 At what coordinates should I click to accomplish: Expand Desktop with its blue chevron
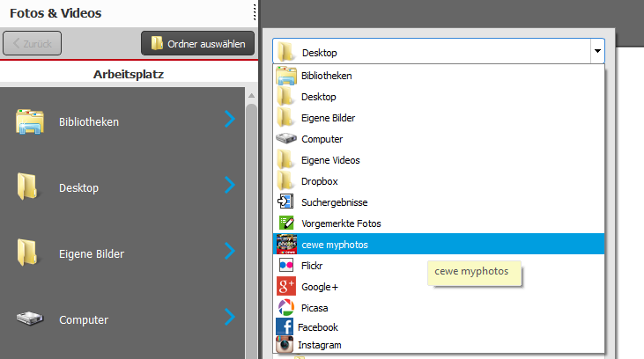(x=230, y=185)
